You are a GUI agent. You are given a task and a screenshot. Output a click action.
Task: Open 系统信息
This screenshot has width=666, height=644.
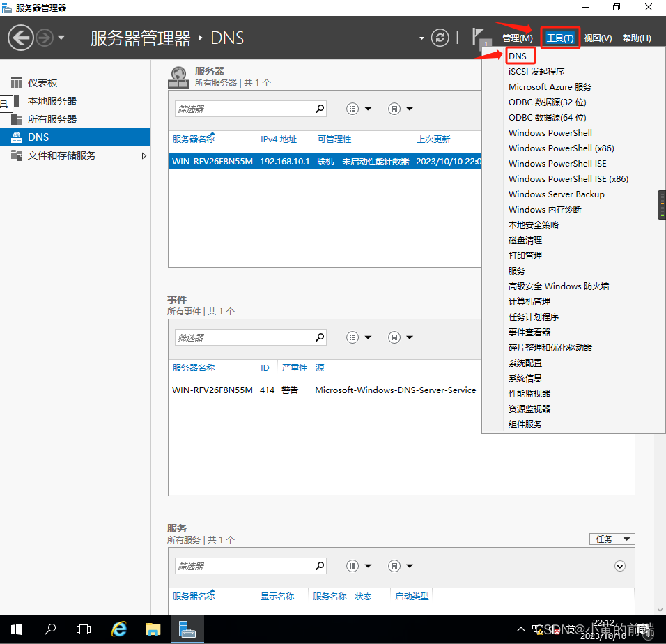(x=525, y=378)
